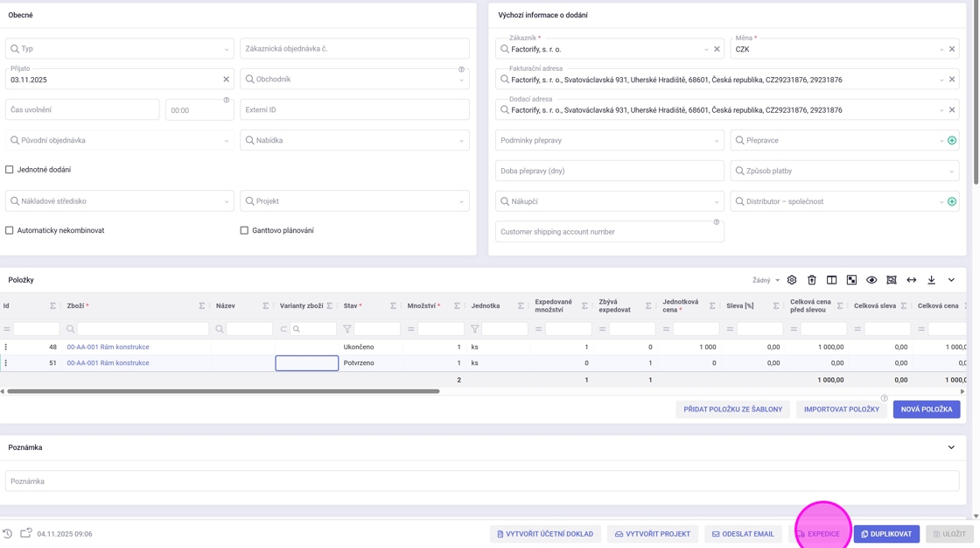The height and width of the screenshot is (548, 980).
Task: Click Doba přepravy (dny) input
Action: click(609, 171)
